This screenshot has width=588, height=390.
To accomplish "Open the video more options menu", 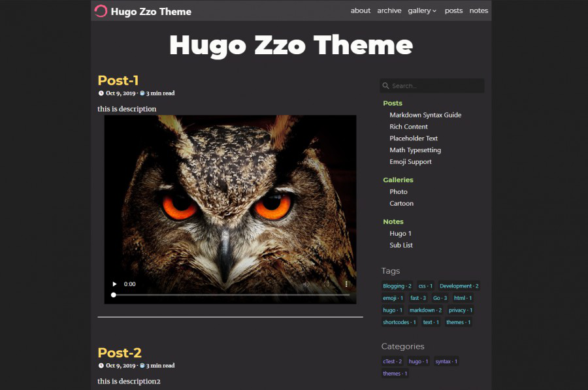I will tap(346, 284).
